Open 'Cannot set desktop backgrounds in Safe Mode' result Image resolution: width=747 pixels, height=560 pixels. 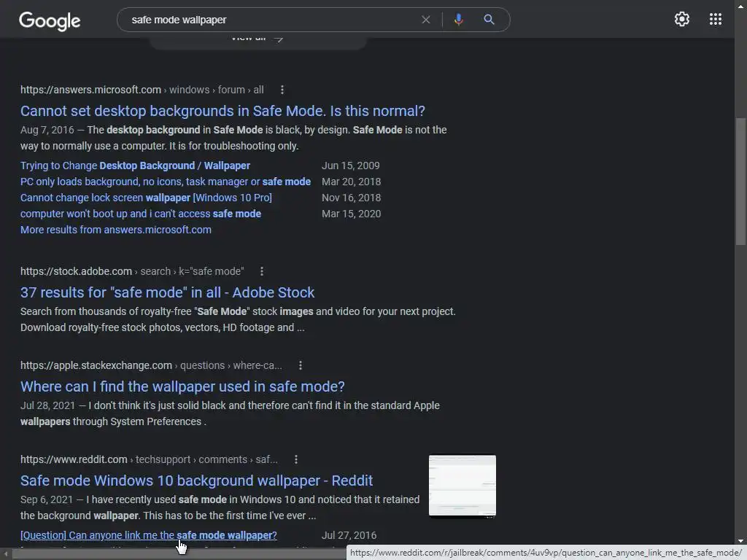222,111
